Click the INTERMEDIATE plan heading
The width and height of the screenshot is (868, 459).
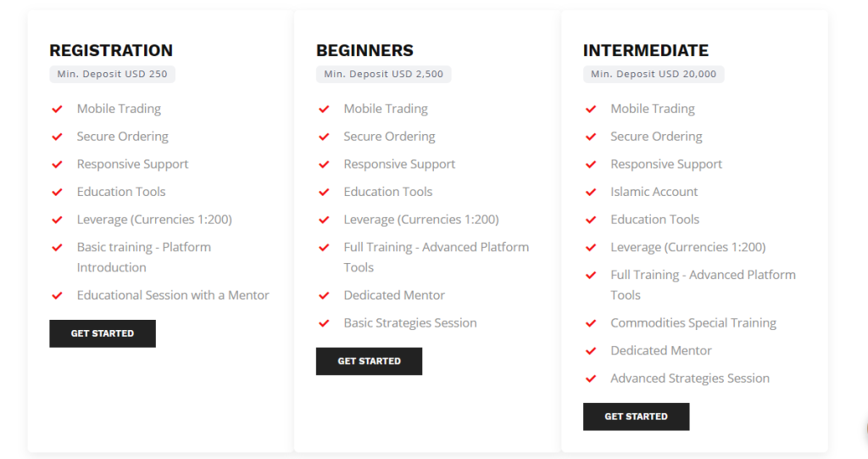(645, 50)
